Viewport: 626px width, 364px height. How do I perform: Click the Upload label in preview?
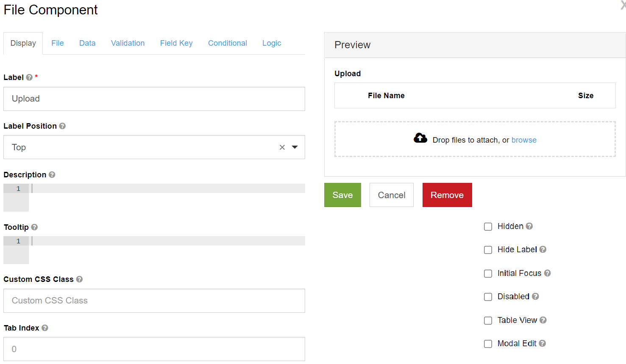pos(348,74)
